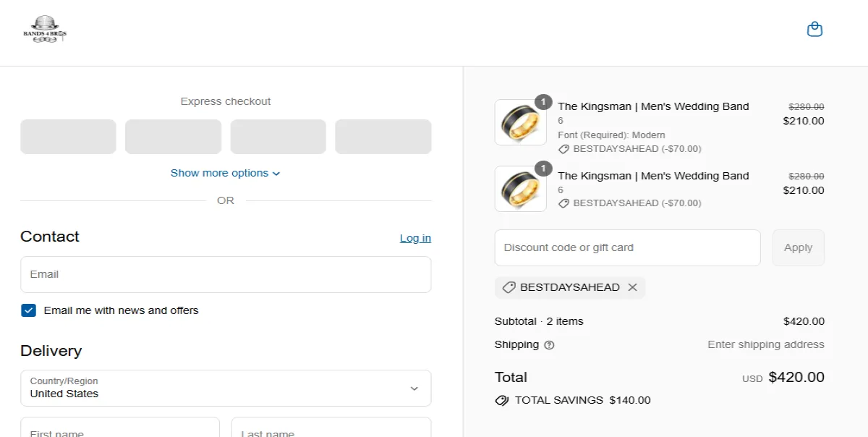Click the tag icon on second item's BESTDAYSAHEAD discount
Viewport: 868px width, 437px height.
pyautogui.click(x=563, y=203)
